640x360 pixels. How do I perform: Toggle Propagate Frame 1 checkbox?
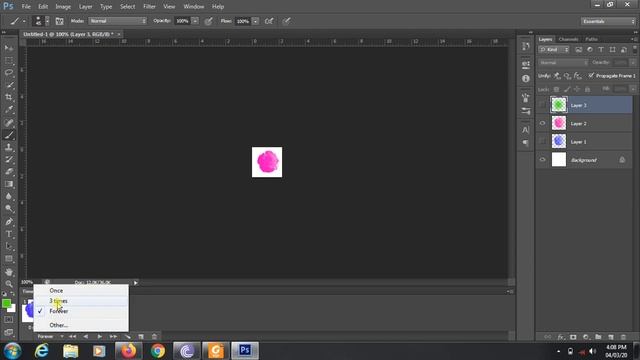[591, 76]
